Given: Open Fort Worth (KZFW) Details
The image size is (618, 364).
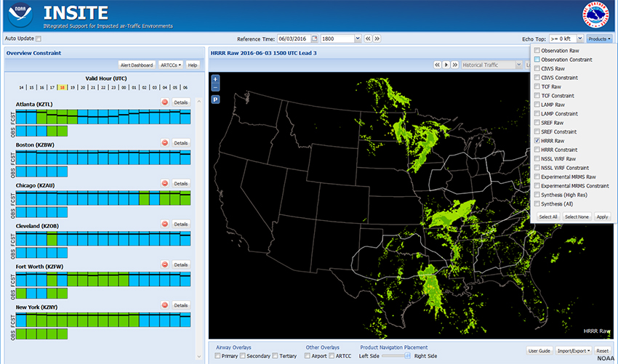Looking at the screenshot, I should point(181,264).
